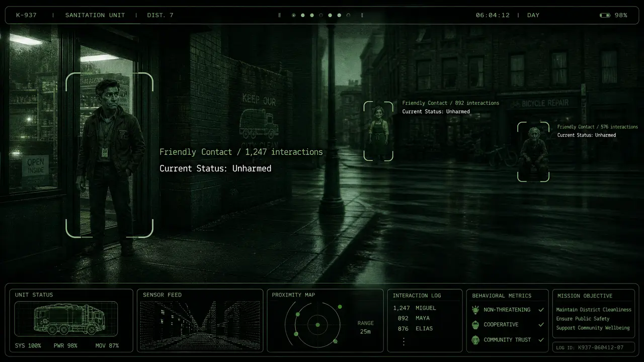Click the "Friendly Contact / 1,247 interactions" label
Image resolution: width=644 pixels, height=362 pixels.
pyautogui.click(x=241, y=152)
